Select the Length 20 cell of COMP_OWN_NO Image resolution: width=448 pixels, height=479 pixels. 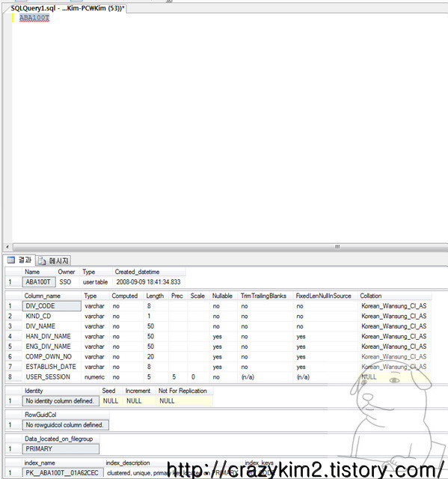[156, 356]
